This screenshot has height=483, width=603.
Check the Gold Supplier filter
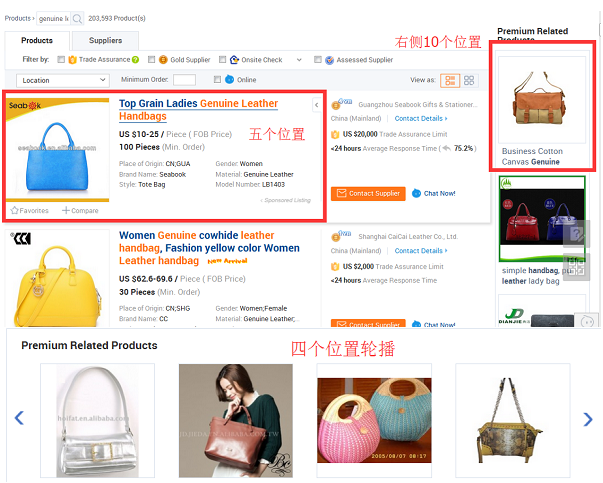[x=152, y=60]
